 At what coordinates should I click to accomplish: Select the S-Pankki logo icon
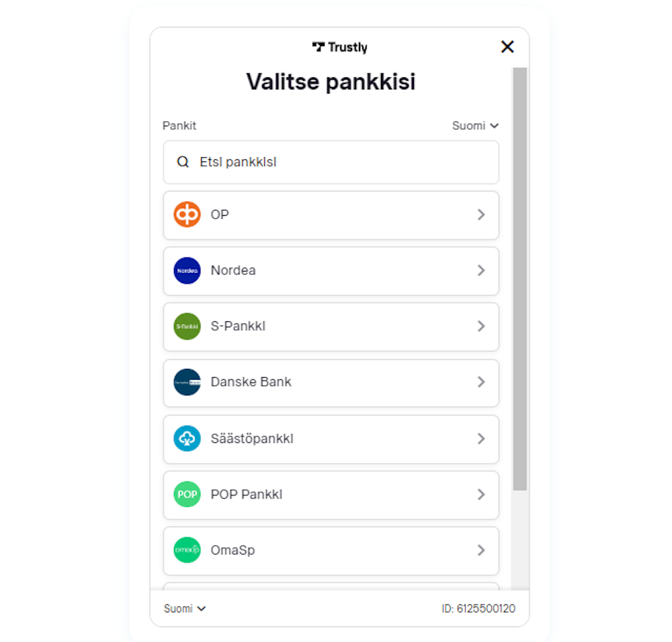coord(187,327)
